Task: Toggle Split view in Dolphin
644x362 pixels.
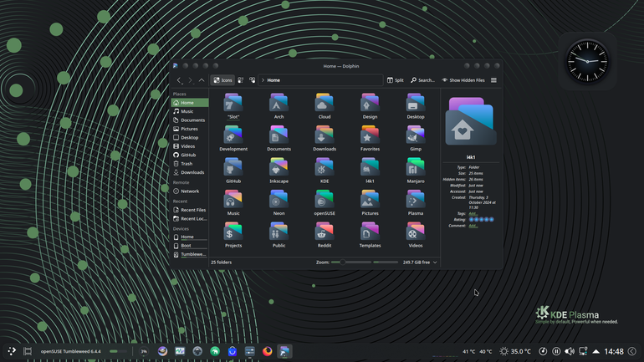Action: pos(395,80)
